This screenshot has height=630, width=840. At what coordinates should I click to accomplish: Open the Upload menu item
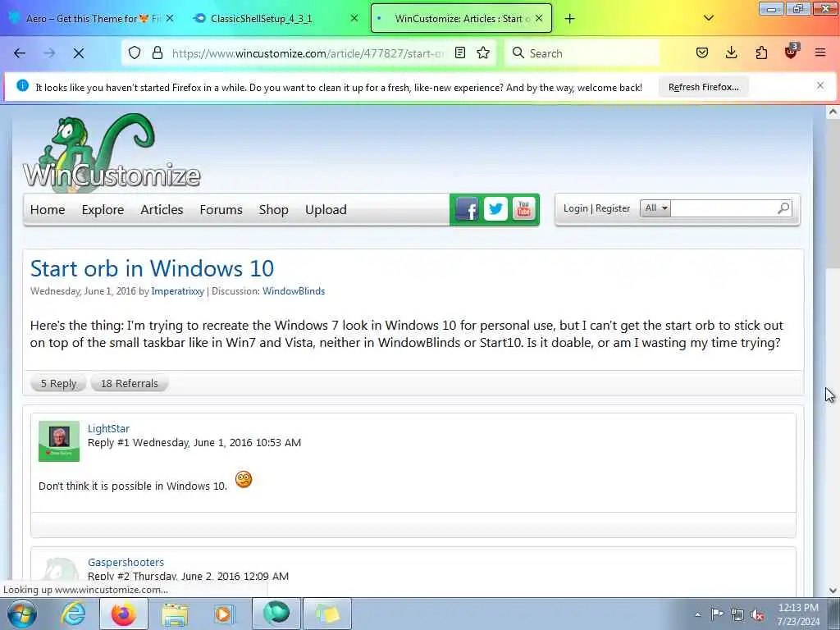pos(326,209)
